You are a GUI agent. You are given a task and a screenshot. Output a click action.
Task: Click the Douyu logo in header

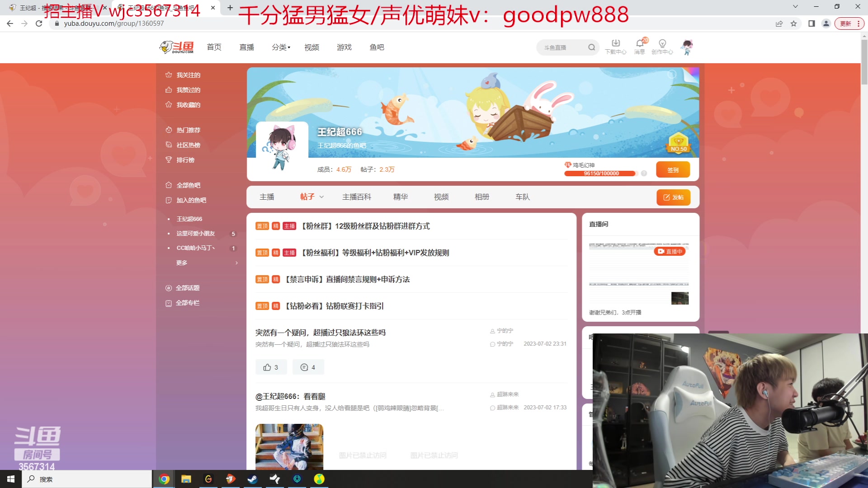[177, 47]
